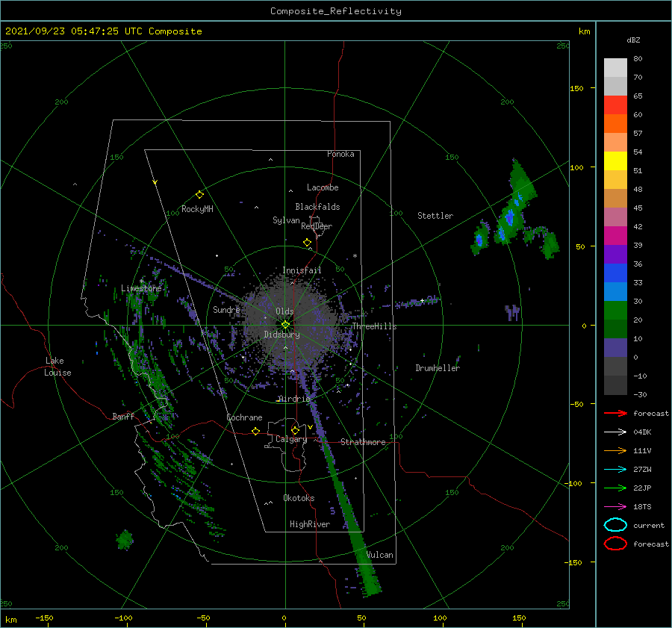Click the ThreeHills label
Screen dimensions: 672x628
375,326
